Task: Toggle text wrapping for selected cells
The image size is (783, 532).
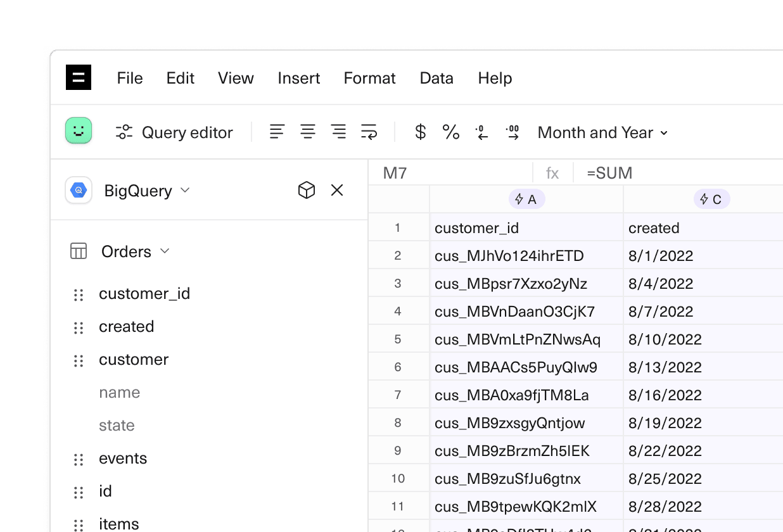Action: [x=369, y=131]
